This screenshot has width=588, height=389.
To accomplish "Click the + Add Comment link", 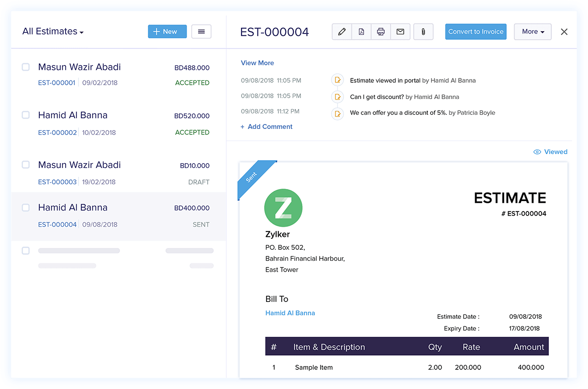I will pos(266,126).
